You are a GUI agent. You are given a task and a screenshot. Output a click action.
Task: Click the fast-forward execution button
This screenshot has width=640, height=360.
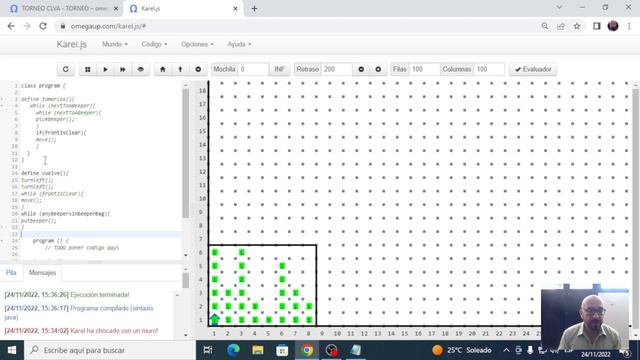click(123, 69)
